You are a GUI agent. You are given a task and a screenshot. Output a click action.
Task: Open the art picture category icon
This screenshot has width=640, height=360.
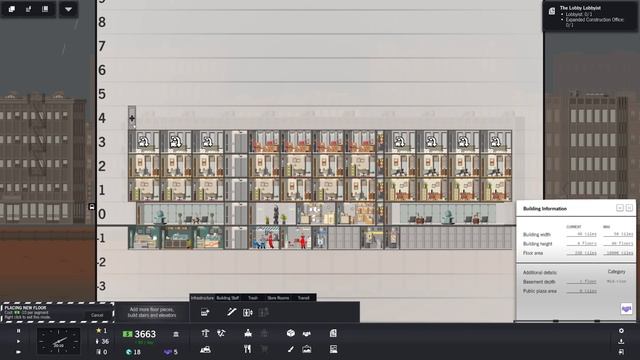(x=307, y=349)
